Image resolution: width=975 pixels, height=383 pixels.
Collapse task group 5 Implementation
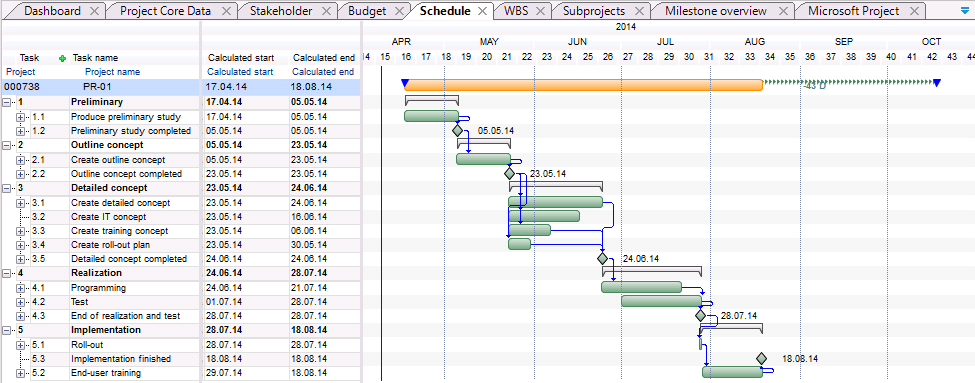(7, 330)
